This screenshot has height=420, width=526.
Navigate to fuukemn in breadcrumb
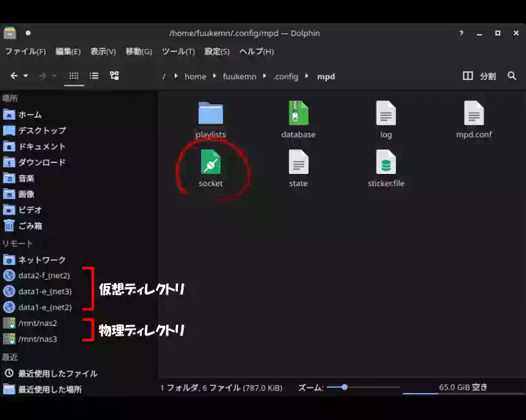[x=240, y=77]
